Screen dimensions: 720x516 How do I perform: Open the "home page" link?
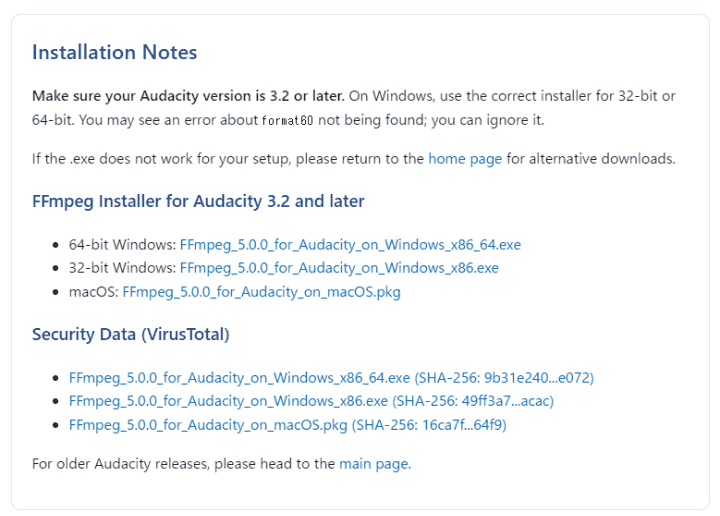coord(465,158)
